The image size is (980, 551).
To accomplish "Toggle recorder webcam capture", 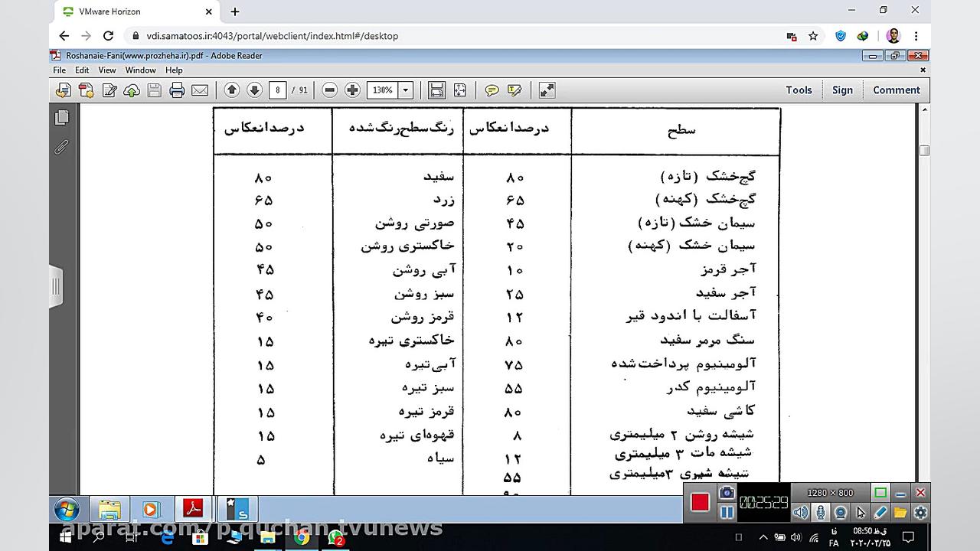I will [x=841, y=513].
